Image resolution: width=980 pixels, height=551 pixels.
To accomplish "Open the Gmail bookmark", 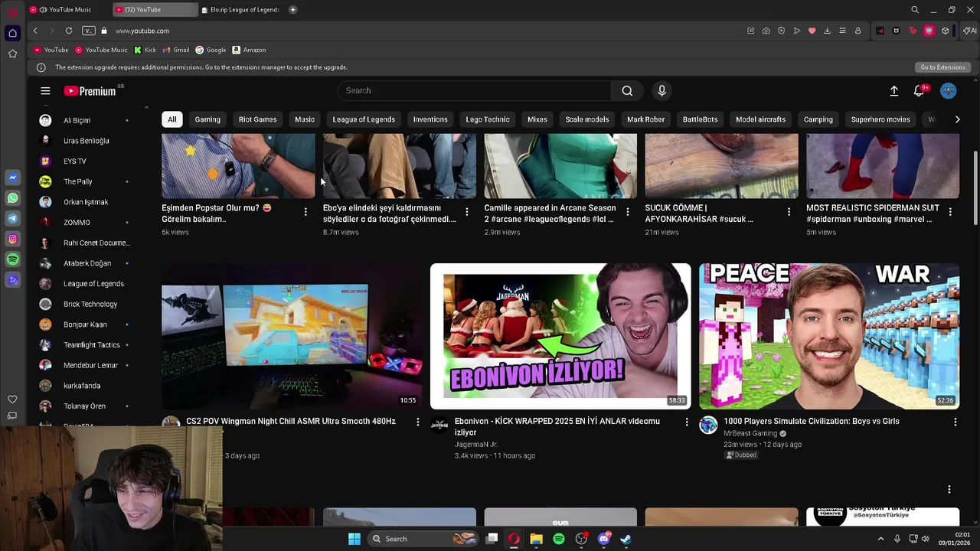I will click(176, 50).
